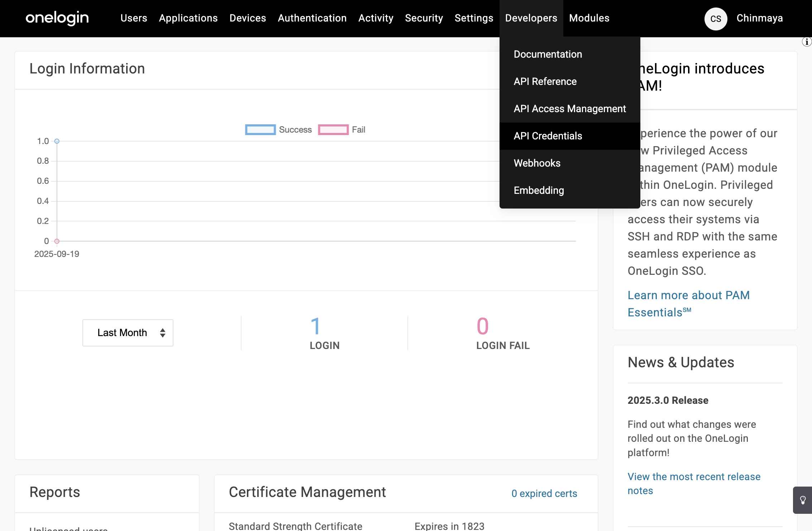Expand the Chinmaya account menu
Viewport: 812px width, 531px height.
click(759, 18)
